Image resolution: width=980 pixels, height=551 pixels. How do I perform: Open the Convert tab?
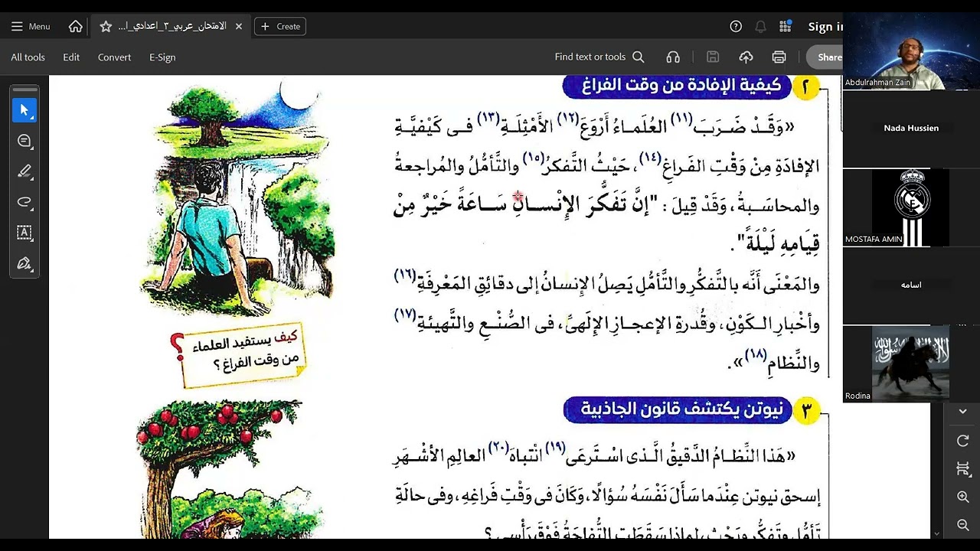click(114, 57)
